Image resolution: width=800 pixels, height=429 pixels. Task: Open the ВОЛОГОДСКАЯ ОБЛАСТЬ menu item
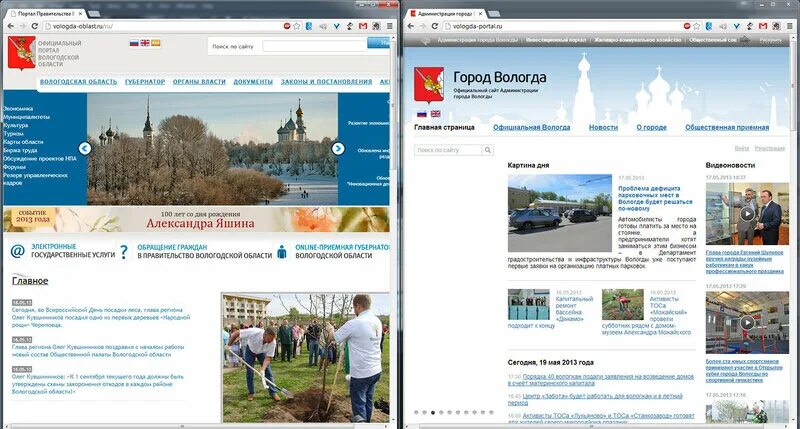click(x=79, y=82)
